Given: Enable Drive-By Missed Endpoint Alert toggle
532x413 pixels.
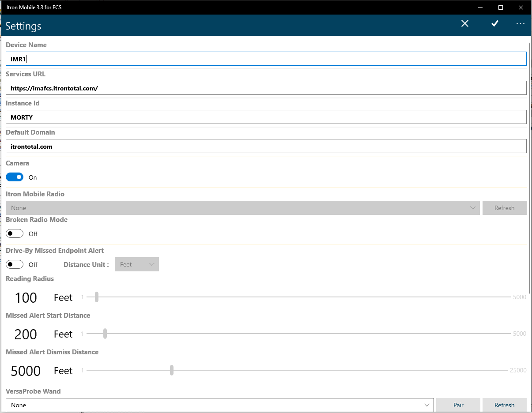Looking at the screenshot, I should 15,265.
